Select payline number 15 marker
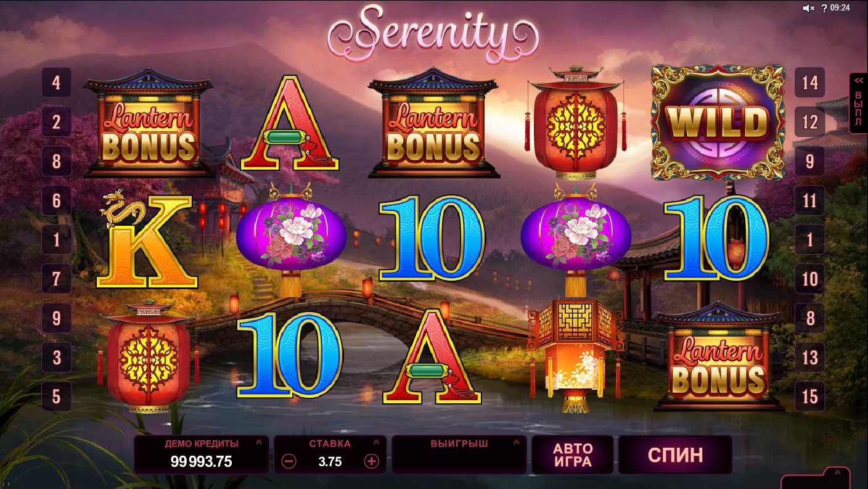This screenshot has width=868, height=489. [x=810, y=397]
